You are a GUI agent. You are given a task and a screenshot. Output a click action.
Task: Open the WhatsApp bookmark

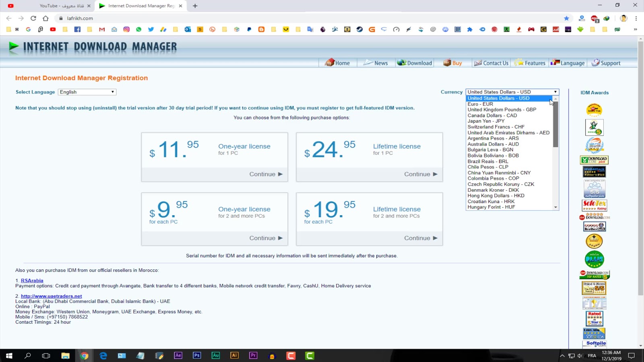139,29
